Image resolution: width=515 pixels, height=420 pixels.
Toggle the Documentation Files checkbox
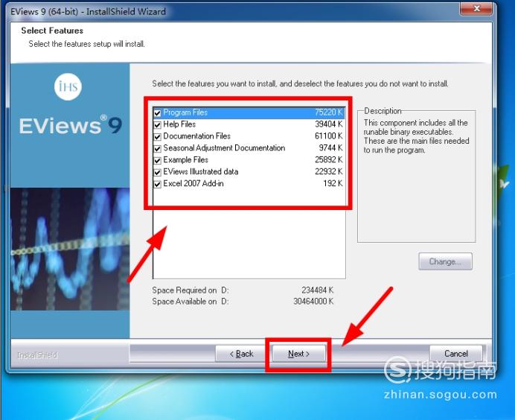click(157, 137)
